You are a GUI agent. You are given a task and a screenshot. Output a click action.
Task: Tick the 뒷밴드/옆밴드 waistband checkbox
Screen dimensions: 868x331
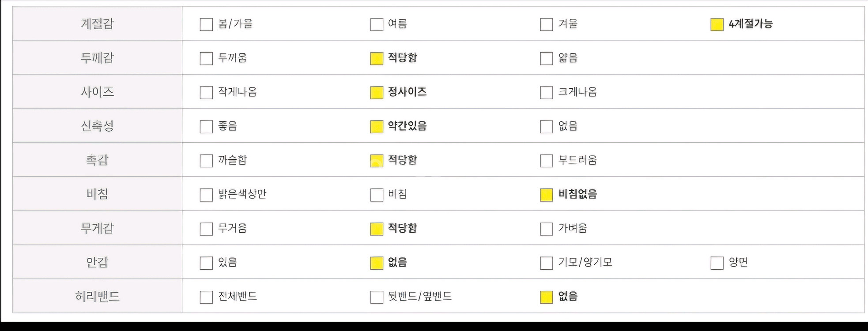point(377,297)
